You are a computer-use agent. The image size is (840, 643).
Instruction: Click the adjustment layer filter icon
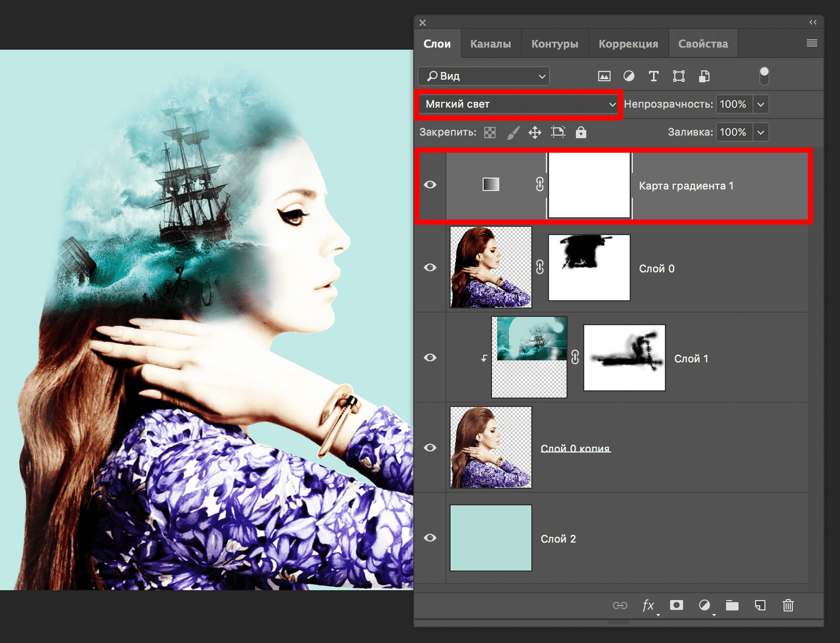pos(628,77)
